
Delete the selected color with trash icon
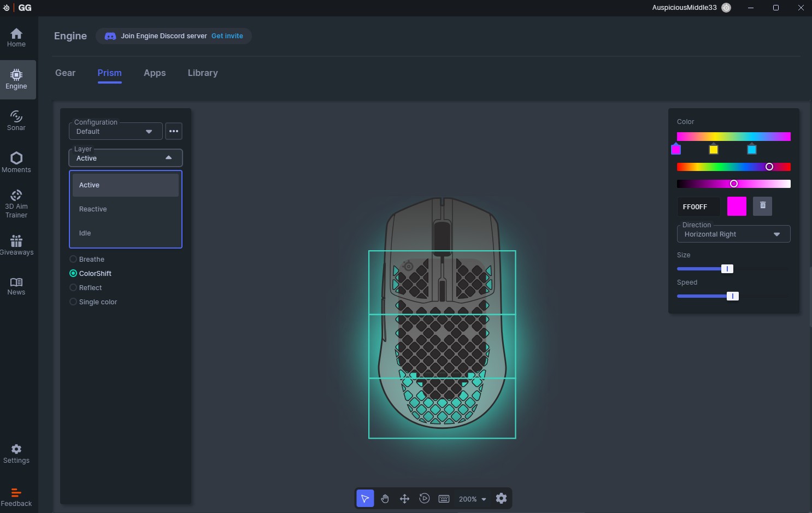(x=762, y=206)
